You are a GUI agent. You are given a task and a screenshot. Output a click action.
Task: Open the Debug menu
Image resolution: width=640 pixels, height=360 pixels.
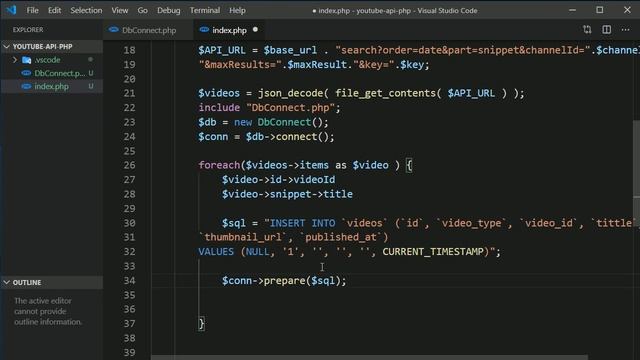[x=169, y=10]
